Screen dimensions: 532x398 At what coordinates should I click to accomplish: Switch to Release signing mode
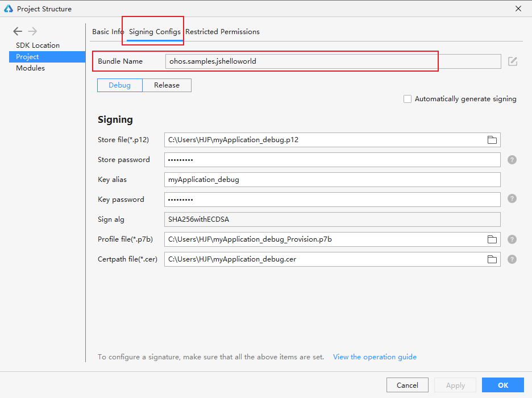(x=167, y=85)
